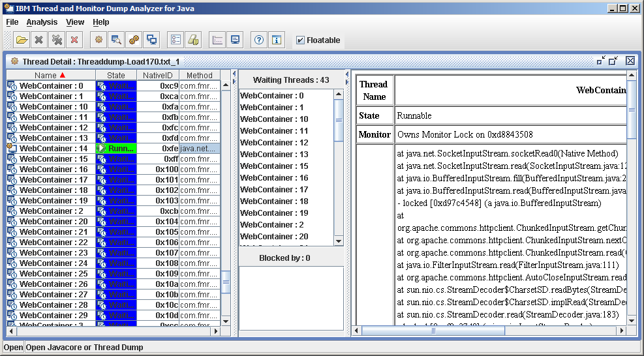The height and width of the screenshot is (356, 644).
Task: Click the overlapping monitors compare icon
Action: point(152,40)
